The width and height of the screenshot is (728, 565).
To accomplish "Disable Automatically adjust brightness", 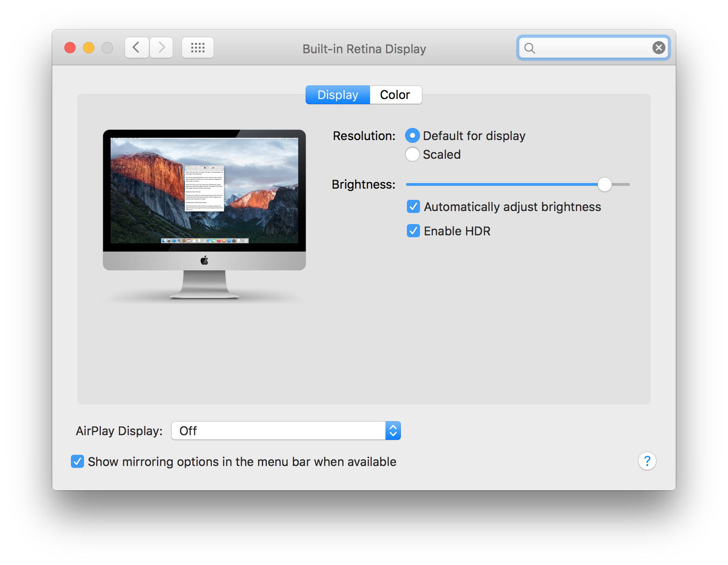I will tap(413, 206).
